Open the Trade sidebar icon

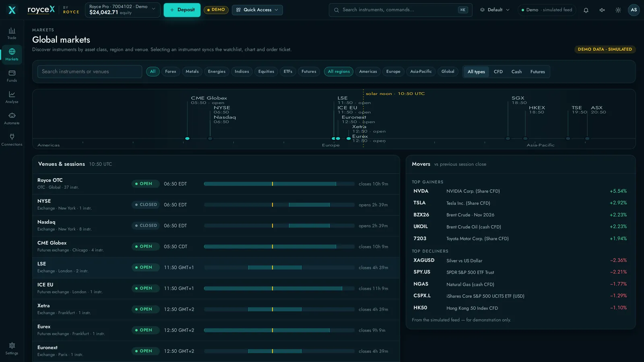click(12, 33)
